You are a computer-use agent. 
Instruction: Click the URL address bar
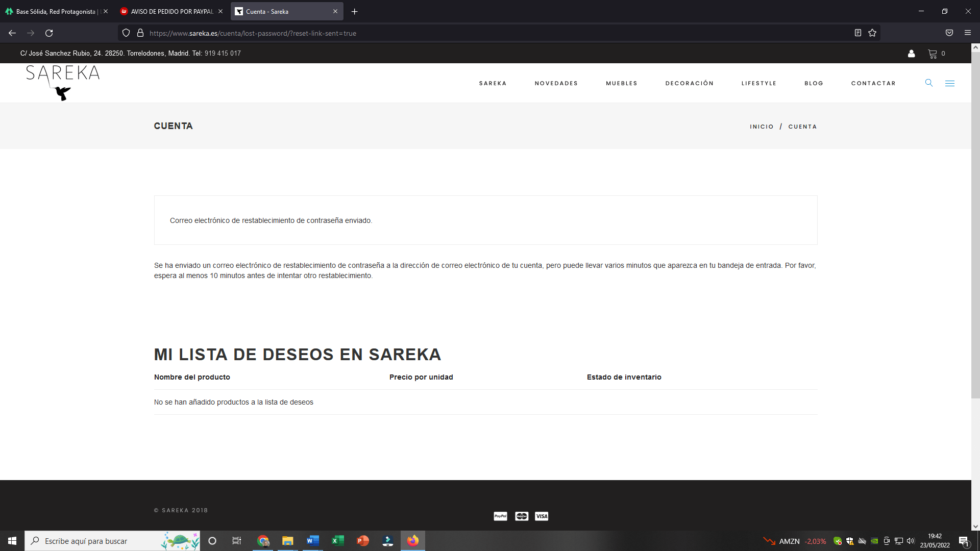pos(500,33)
